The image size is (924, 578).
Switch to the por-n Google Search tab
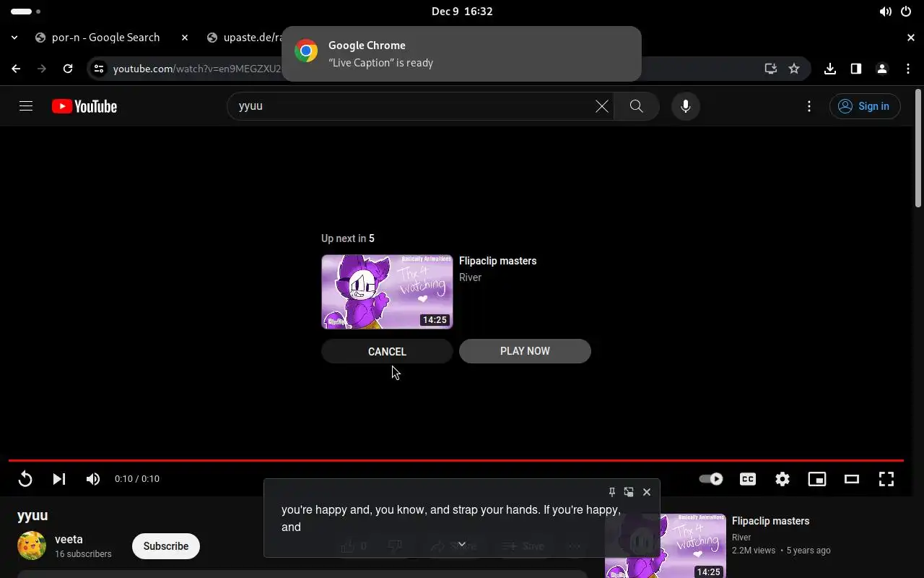pos(105,38)
